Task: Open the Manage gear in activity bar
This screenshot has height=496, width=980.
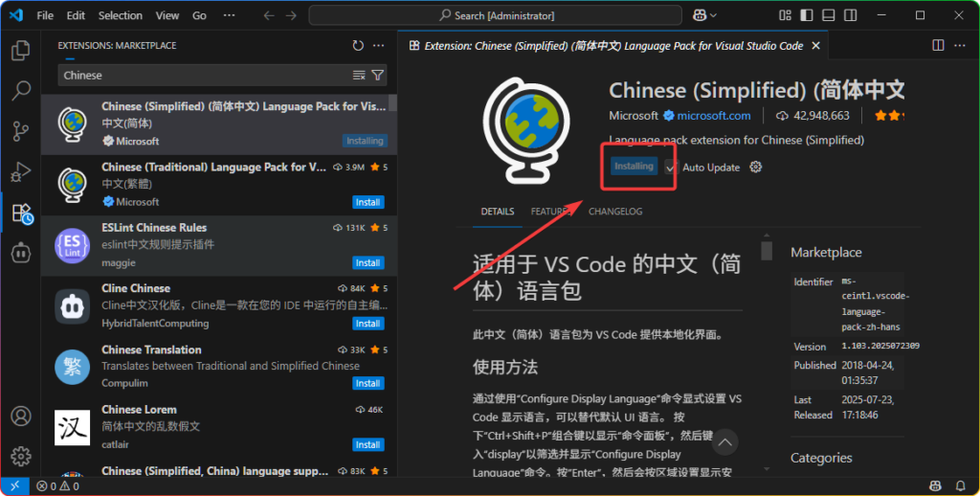Action: pos(21,456)
